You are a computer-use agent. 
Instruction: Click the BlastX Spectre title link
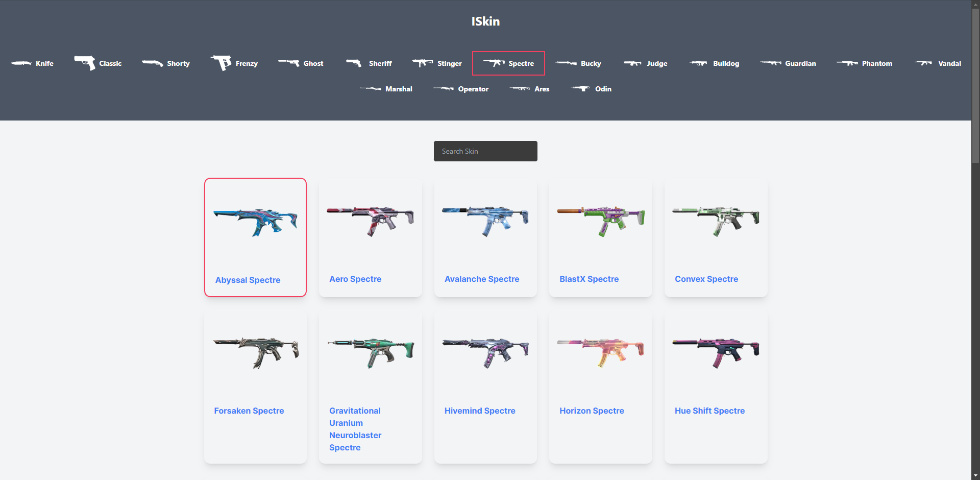point(589,279)
